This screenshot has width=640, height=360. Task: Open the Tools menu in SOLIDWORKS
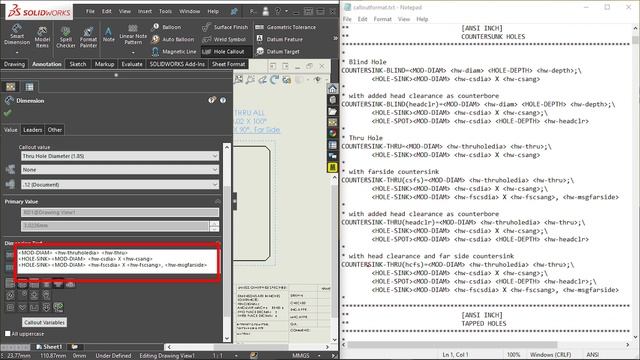[x=165, y=11]
